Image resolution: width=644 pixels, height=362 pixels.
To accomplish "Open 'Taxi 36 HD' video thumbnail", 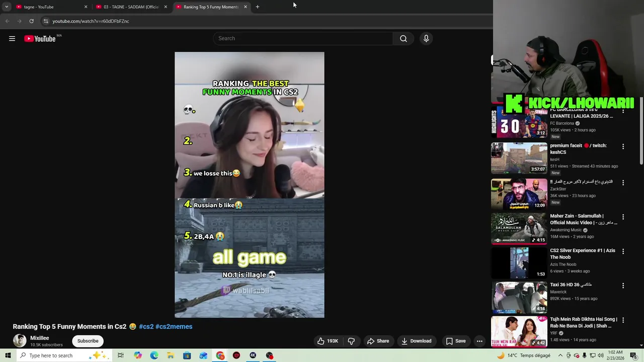I will (519, 297).
